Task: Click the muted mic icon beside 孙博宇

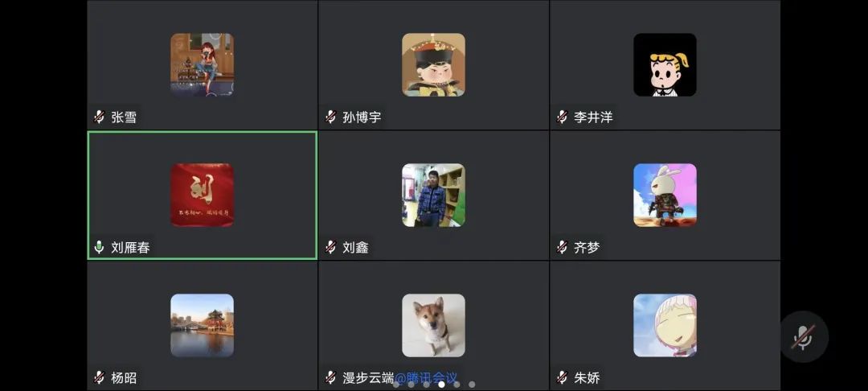Action: click(330, 117)
